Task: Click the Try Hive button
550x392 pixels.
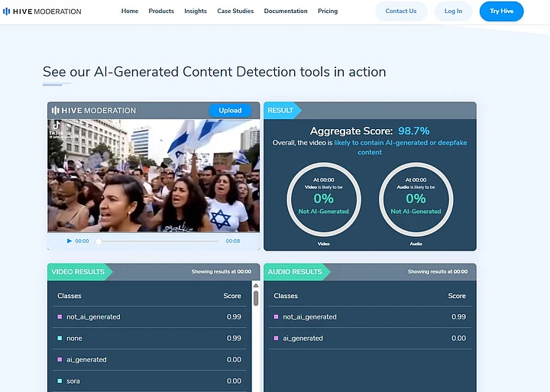Action: (x=501, y=11)
